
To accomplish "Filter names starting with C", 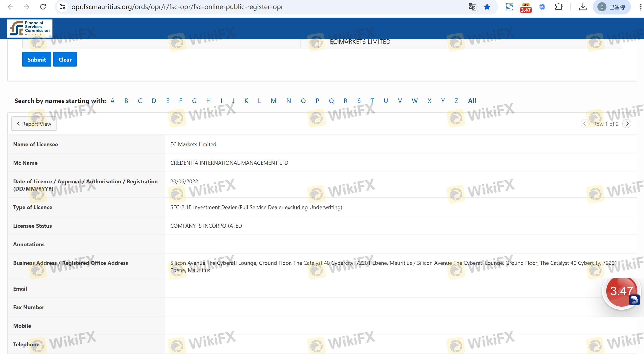I will tap(140, 100).
